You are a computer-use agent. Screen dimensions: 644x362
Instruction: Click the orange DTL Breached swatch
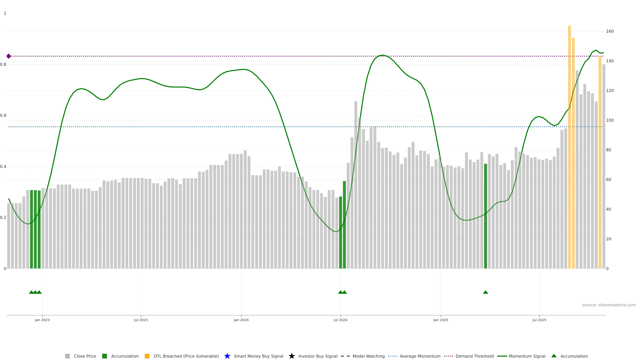coord(147,356)
